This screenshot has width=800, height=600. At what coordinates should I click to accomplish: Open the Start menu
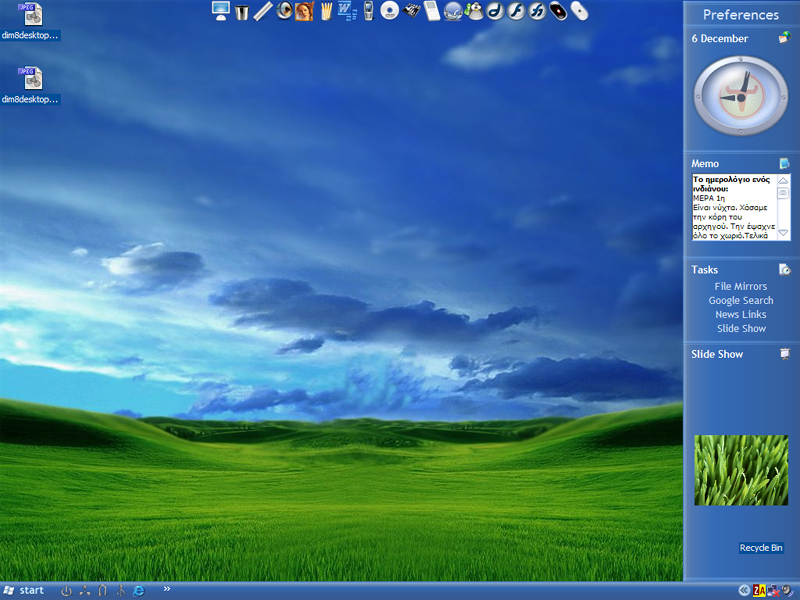tap(23, 590)
